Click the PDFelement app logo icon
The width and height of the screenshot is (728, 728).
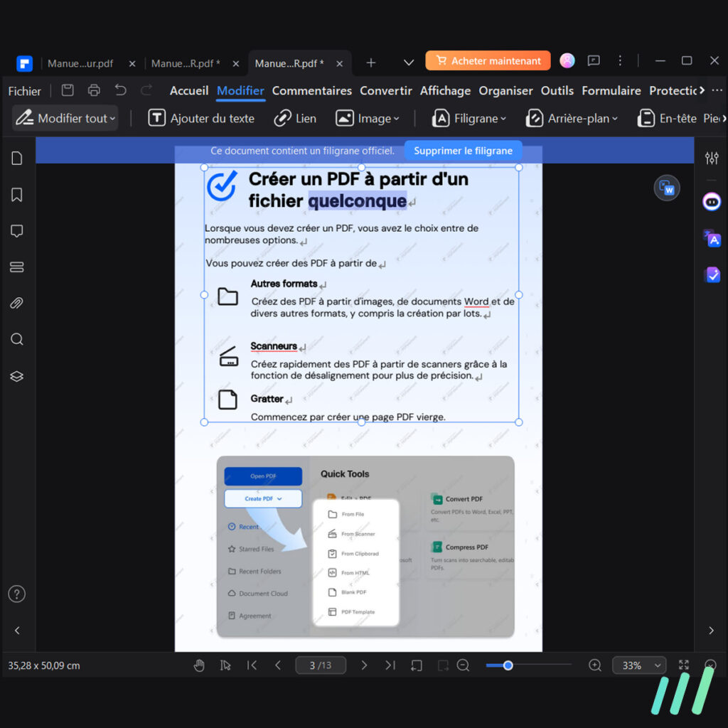click(x=24, y=63)
